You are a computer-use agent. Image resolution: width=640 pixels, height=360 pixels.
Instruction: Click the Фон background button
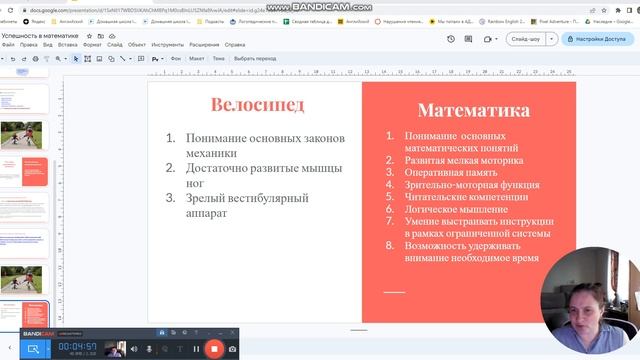point(176,59)
